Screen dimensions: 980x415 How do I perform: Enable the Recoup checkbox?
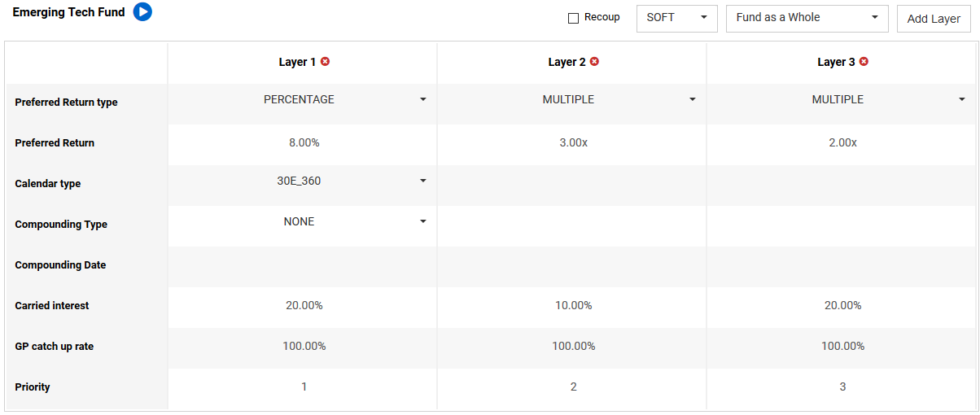coord(573,18)
